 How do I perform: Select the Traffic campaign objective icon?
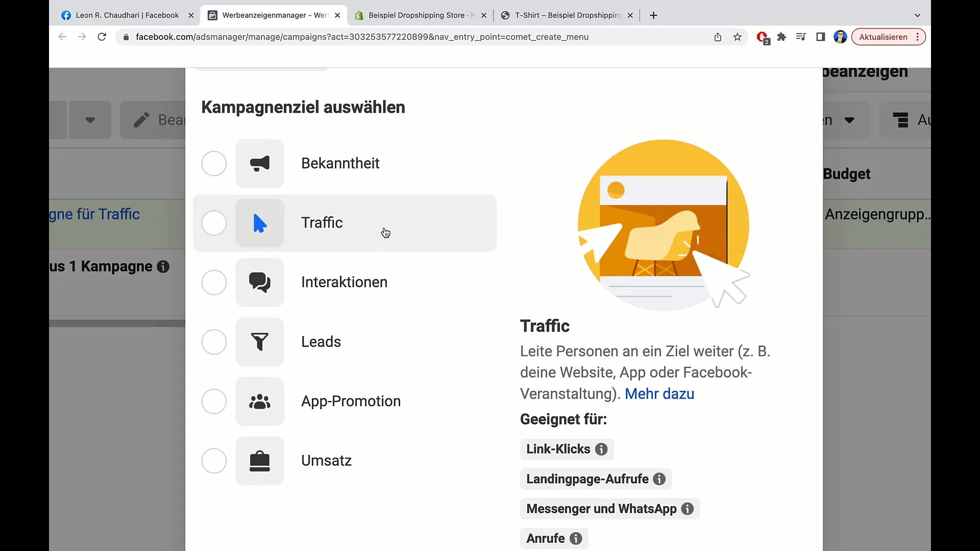coord(259,222)
